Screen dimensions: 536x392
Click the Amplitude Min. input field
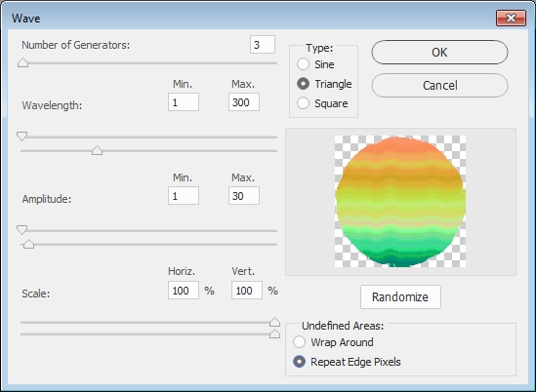point(184,196)
